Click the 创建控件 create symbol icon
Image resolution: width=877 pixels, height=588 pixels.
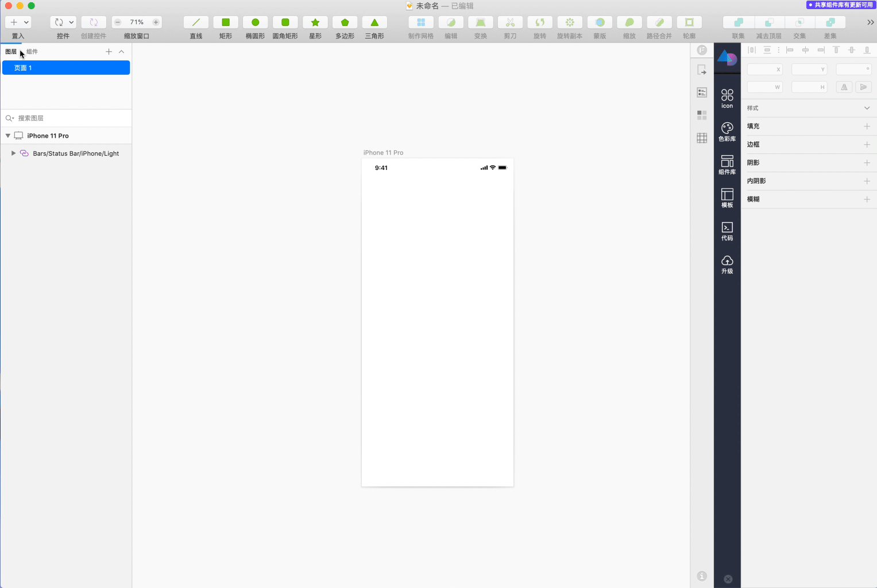[94, 22]
